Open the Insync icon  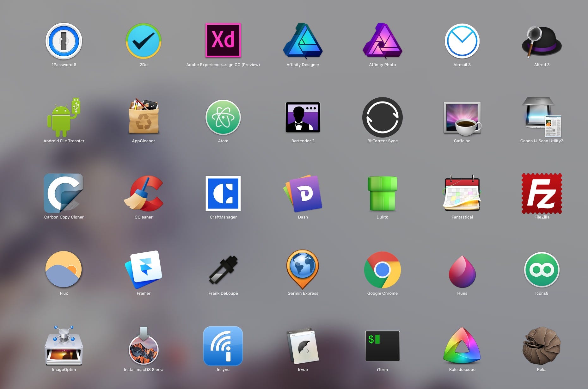pyautogui.click(x=223, y=346)
